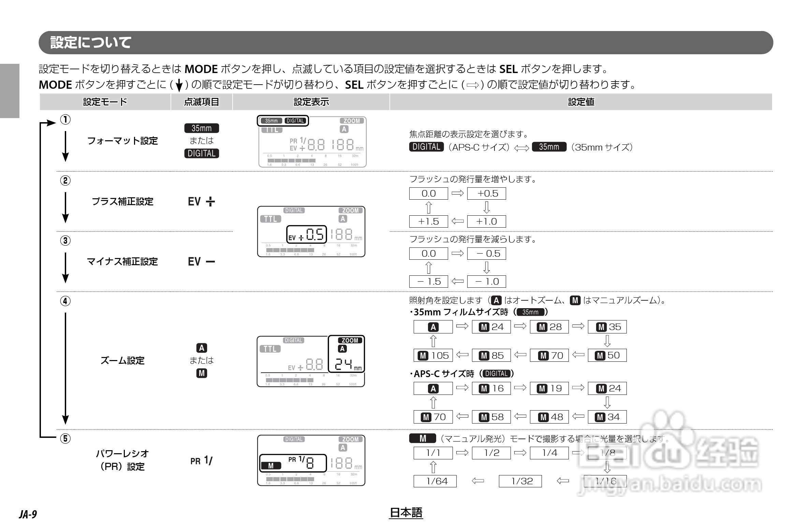Image resolution: width=812 pixels, height=530 pixels.
Task: Click the DIGITAL badge below the または text
Action: coord(201,153)
